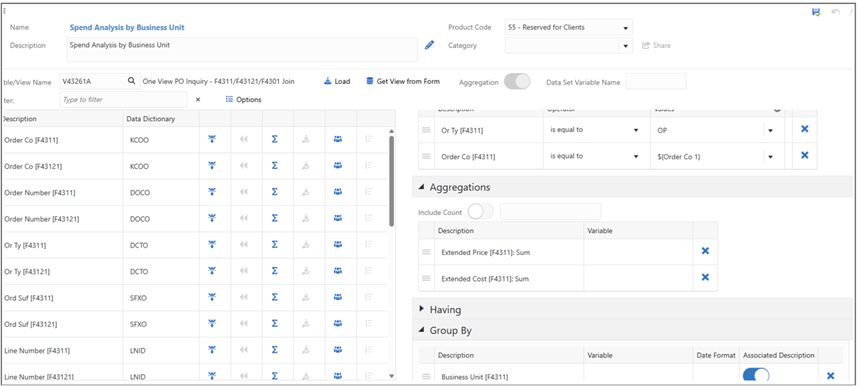Click the field list vertical scrollbar thumb
The image size is (860, 386).
pyautogui.click(x=391, y=181)
